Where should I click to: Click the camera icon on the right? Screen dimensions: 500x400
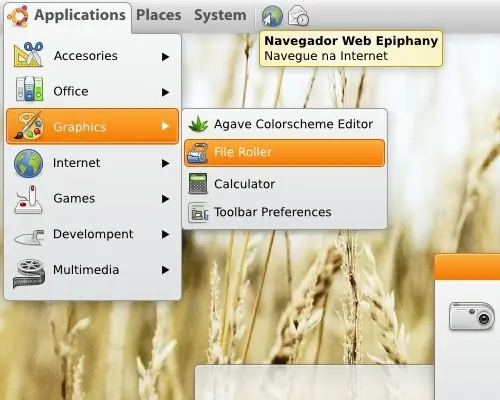[x=472, y=316]
